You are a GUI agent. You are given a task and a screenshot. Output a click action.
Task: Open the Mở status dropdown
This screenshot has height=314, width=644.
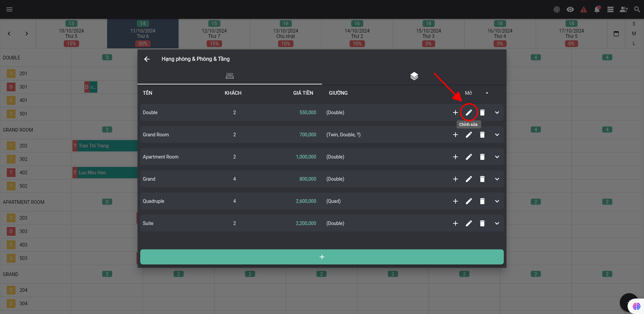(x=477, y=93)
